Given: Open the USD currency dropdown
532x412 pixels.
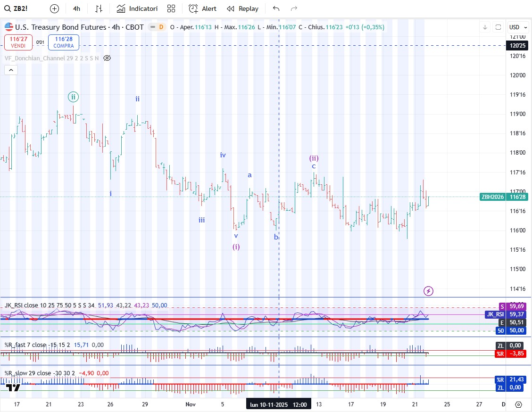Looking at the screenshot, I should (x=516, y=27).
